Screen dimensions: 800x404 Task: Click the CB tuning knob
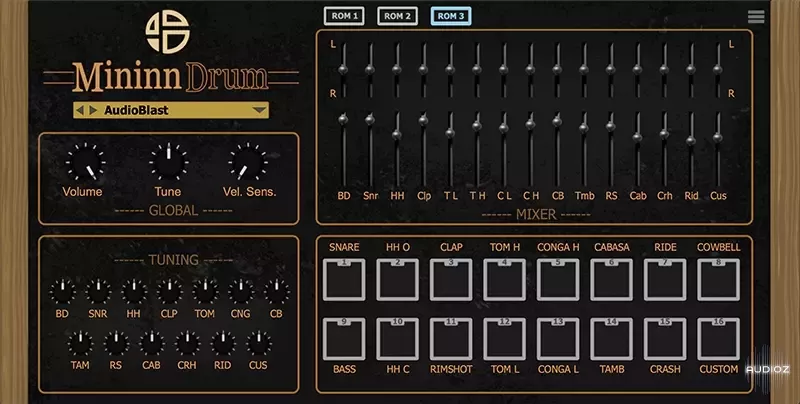277,292
